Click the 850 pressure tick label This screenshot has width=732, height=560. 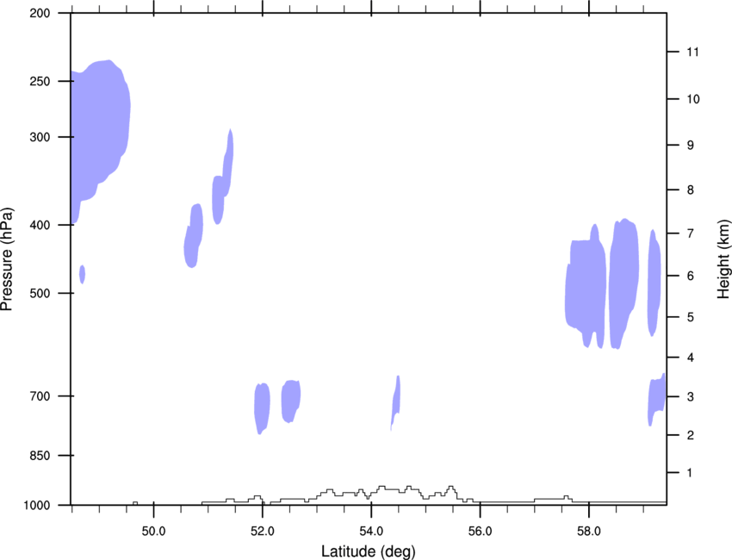coord(40,456)
